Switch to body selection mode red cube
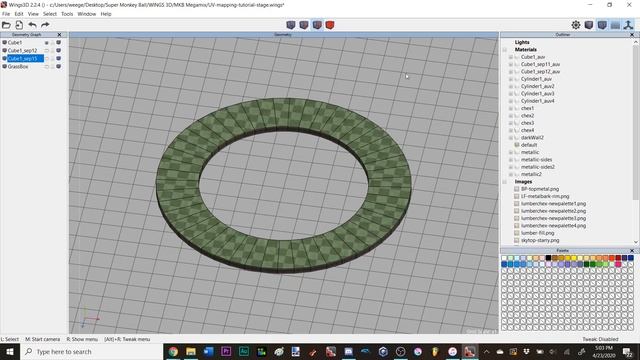The height and width of the screenshot is (360, 640). [330, 25]
